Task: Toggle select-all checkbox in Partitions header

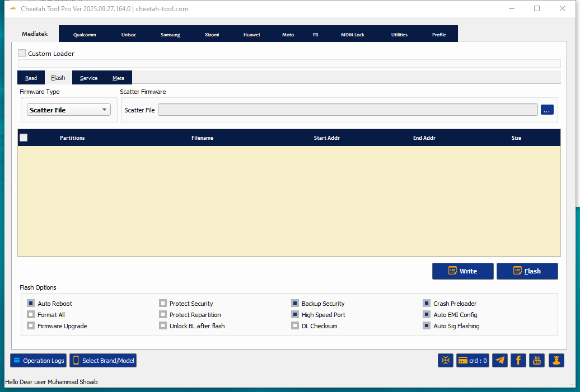Action: point(24,138)
